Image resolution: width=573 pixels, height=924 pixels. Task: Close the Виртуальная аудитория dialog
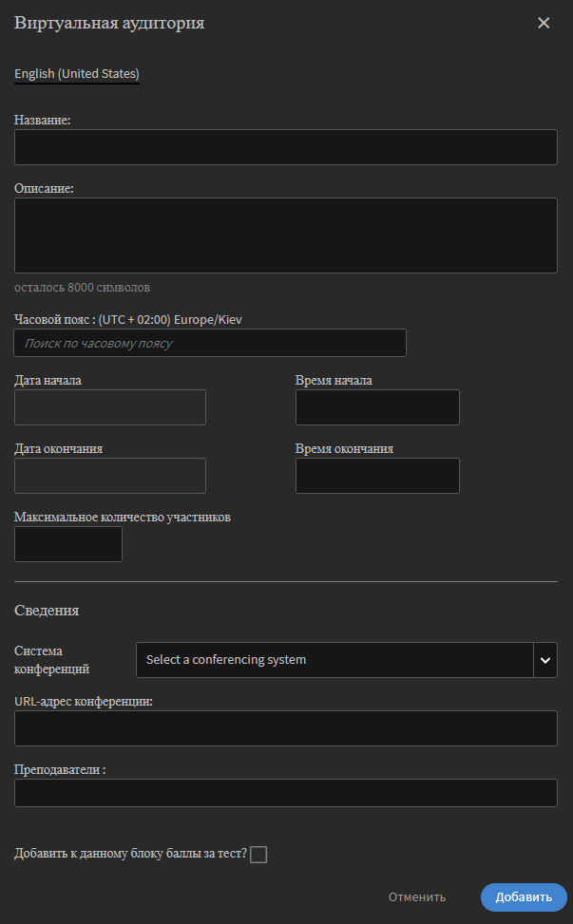pos(544,23)
